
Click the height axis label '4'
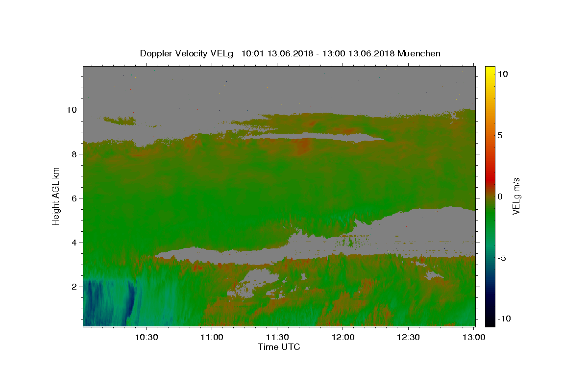[x=74, y=243]
